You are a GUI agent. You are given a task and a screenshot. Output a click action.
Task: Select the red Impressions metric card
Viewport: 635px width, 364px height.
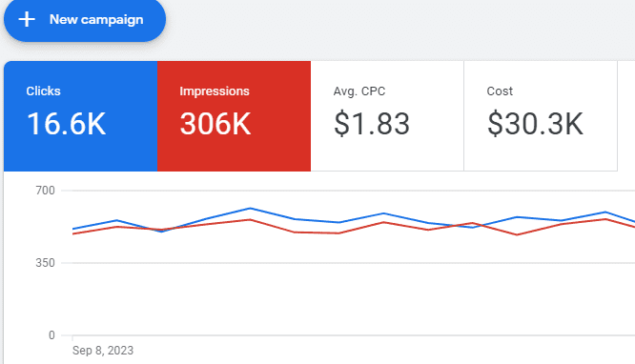(x=234, y=116)
